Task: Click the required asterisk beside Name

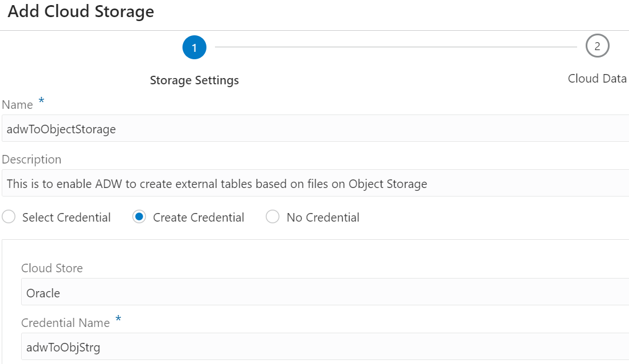Action: 41,101
